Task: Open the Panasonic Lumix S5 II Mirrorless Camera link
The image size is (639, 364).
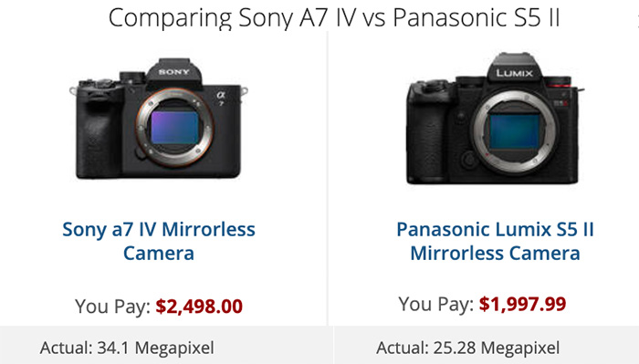Action: pos(495,241)
